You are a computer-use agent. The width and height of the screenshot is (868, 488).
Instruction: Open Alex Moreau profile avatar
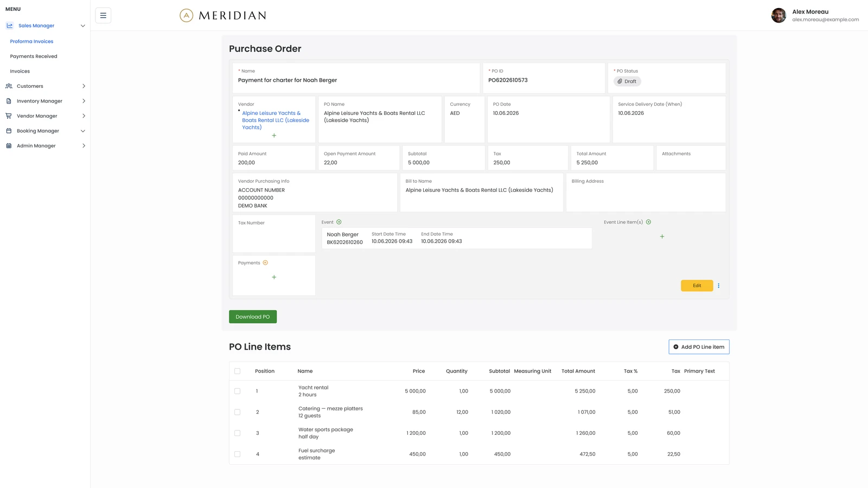click(778, 15)
